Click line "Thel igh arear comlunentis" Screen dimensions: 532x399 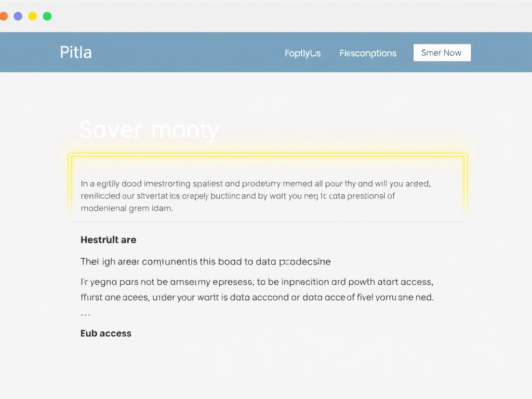point(206,261)
